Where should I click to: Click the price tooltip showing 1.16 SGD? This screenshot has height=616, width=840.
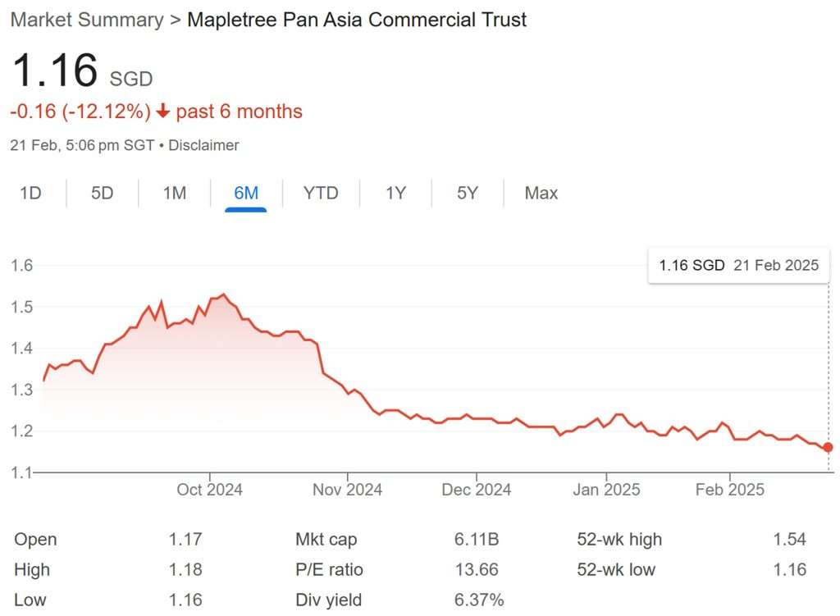point(737,265)
